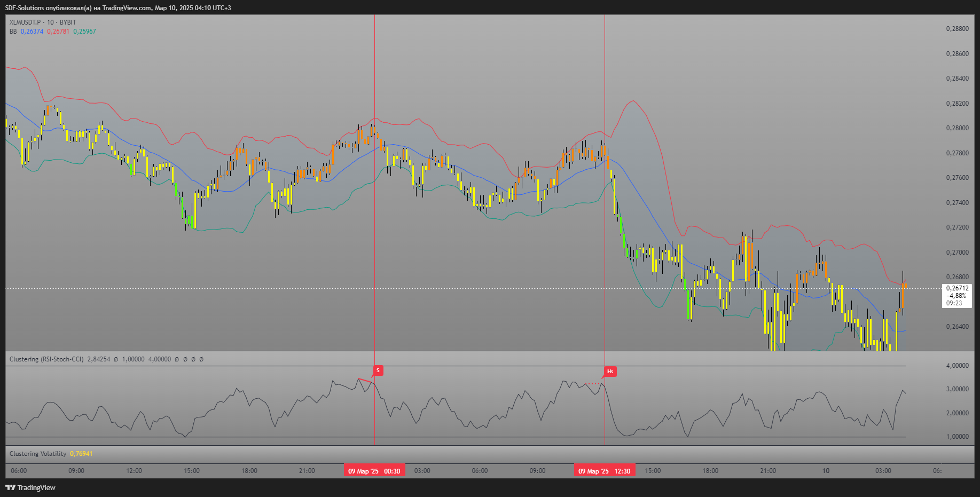Click the 0,28200 price axis label

957,104
